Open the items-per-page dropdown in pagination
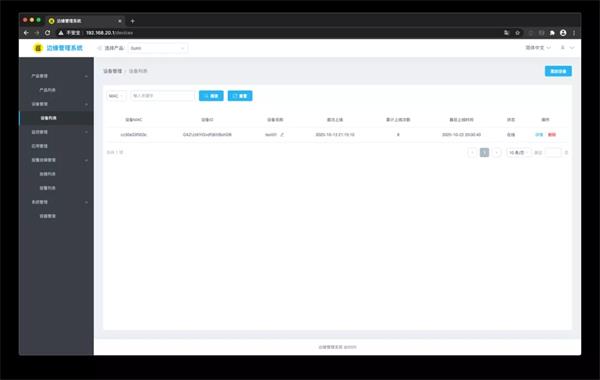This screenshot has height=380, width=600. click(x=518, y=153)
